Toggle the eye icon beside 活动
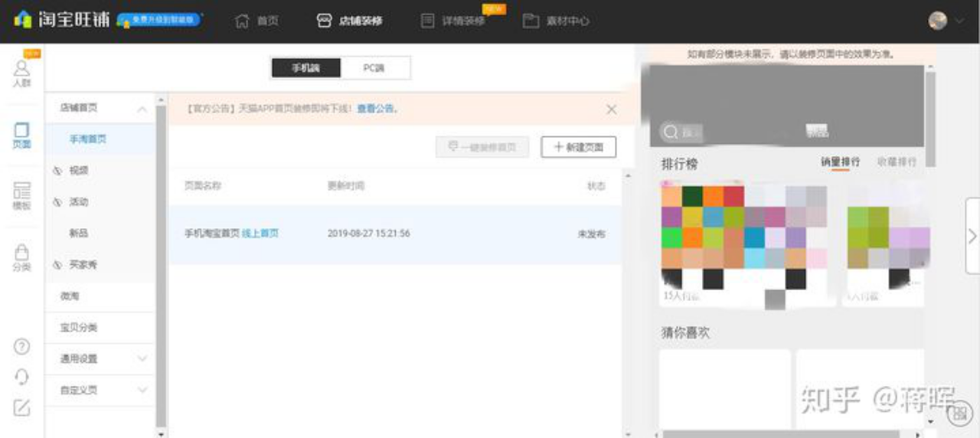Viewport: 980px width, 438px height. pyautogui.click(x=57, y=202)
